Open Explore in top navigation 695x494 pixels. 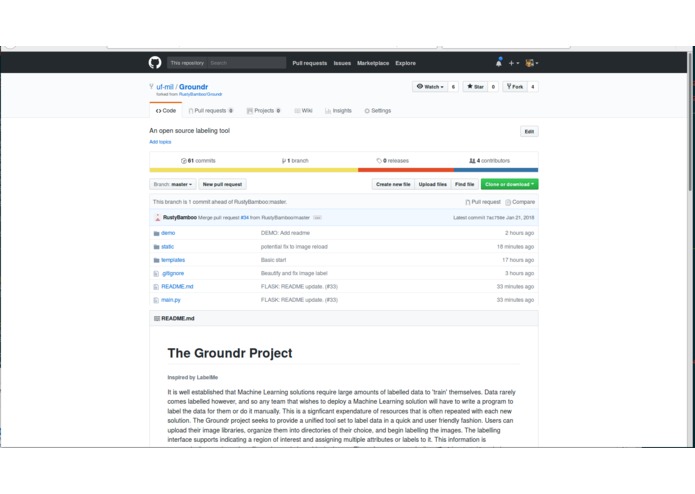(405, 63)
